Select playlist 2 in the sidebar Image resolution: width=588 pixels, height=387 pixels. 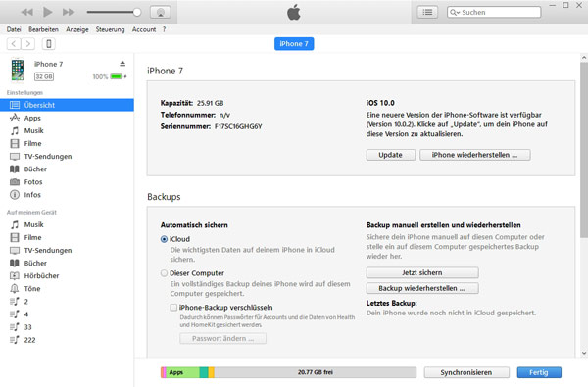click(67, 302)
